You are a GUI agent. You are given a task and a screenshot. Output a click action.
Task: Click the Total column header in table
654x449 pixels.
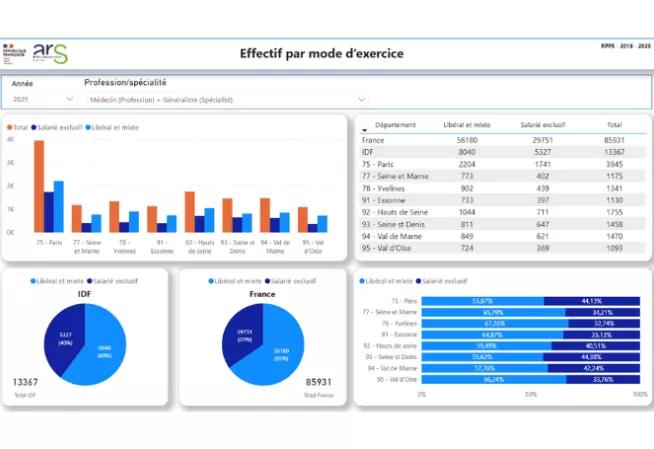click(x=612, y=125)
